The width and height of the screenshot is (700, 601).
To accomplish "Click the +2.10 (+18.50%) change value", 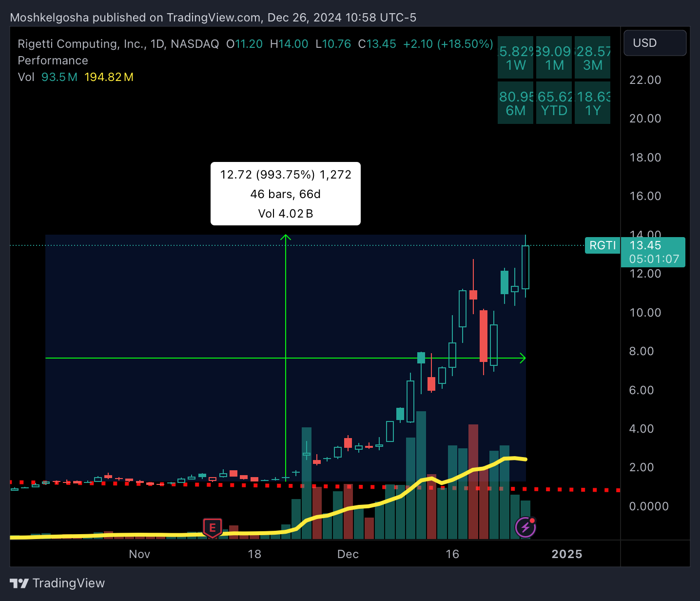I will [448, 44].
